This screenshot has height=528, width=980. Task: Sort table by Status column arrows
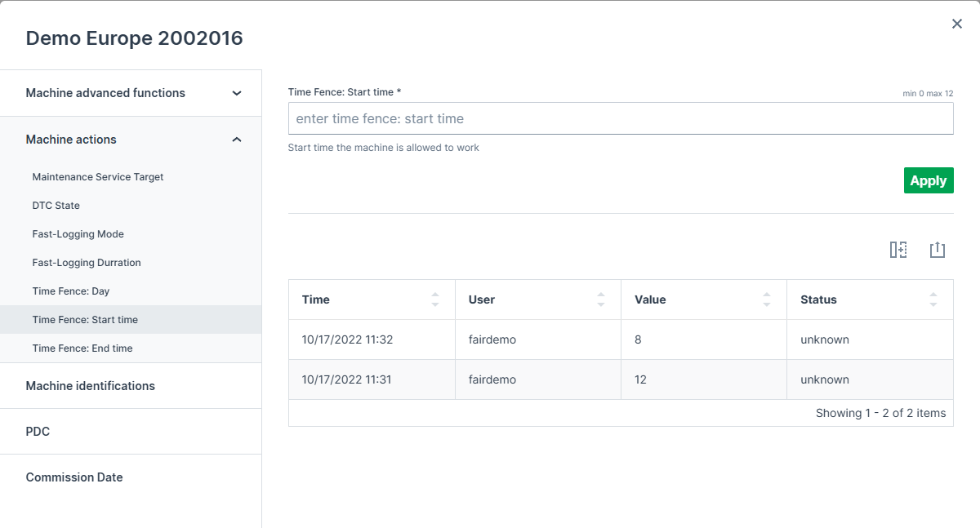[x=933, y=299]
